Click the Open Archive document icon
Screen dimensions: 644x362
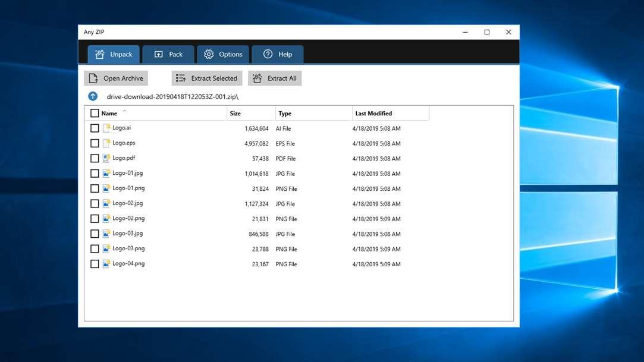(x=93, y=78)
